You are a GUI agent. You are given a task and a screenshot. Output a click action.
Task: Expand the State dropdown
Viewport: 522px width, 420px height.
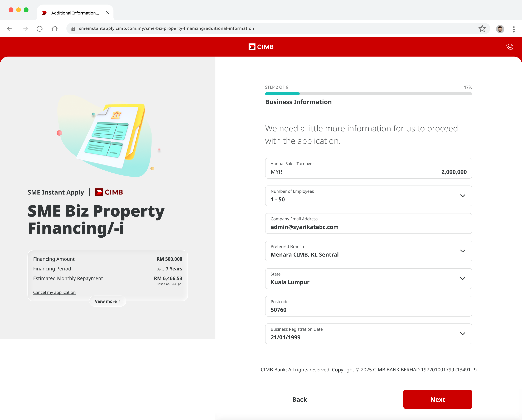click(x=368, y=279)
